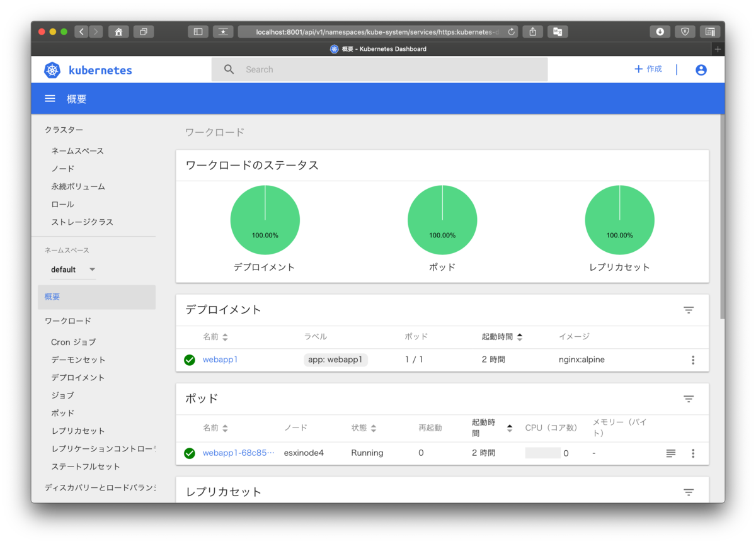
Task: Open filter options for the デプロイメント table
Action: click(688, 310)
